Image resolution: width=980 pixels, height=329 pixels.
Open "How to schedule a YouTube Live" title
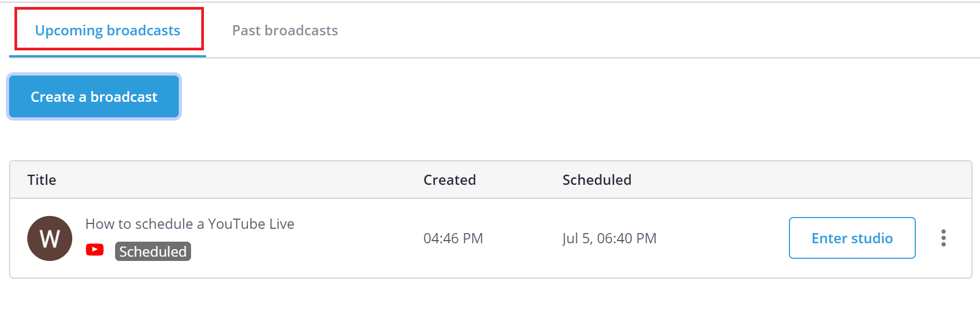coord(190,224)
